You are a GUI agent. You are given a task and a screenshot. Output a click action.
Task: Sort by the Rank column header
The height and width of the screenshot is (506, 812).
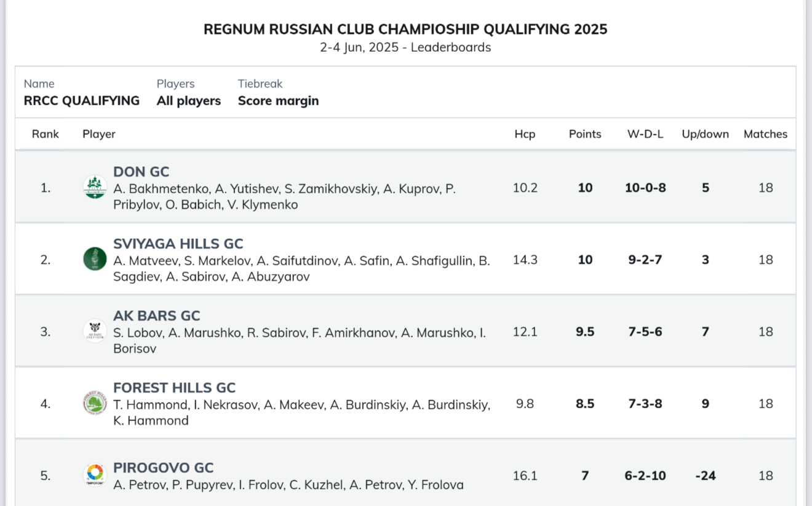(x=46, y=134)
